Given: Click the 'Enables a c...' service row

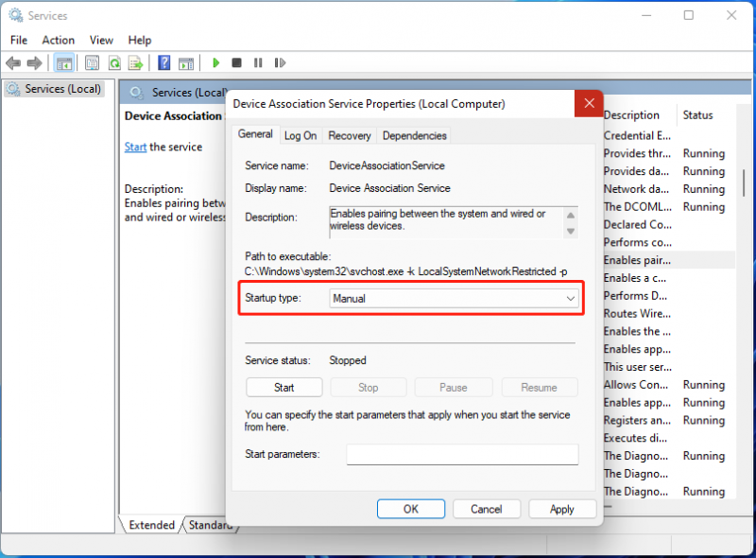Looking at the screenshot, I should [x=669, y=278].
